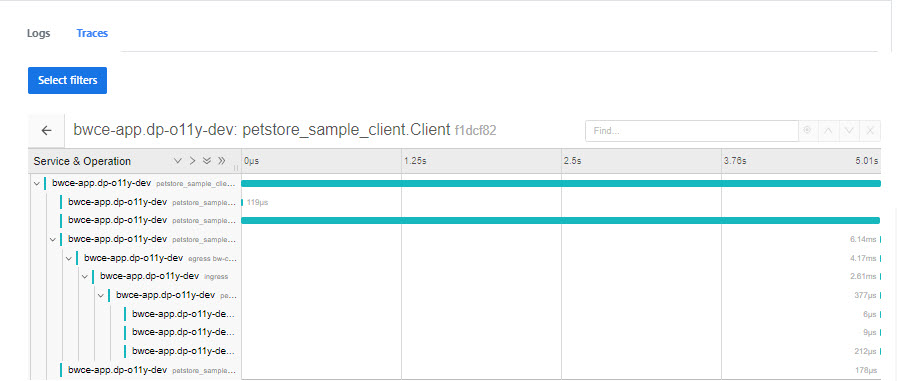897x381 pixels.
Task: Click the column resize handle near 0µs
Action: pos(236,168)
